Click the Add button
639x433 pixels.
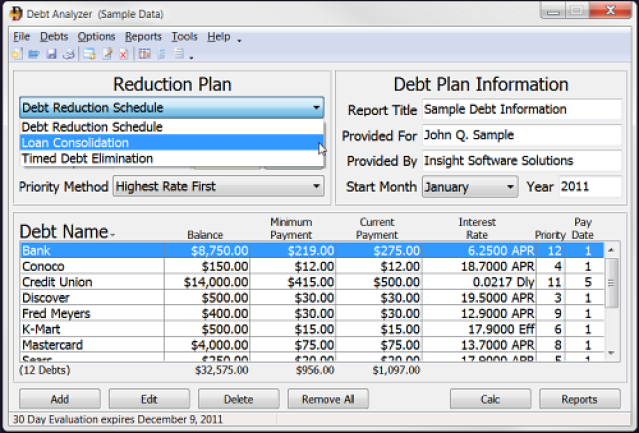(59, 399)
